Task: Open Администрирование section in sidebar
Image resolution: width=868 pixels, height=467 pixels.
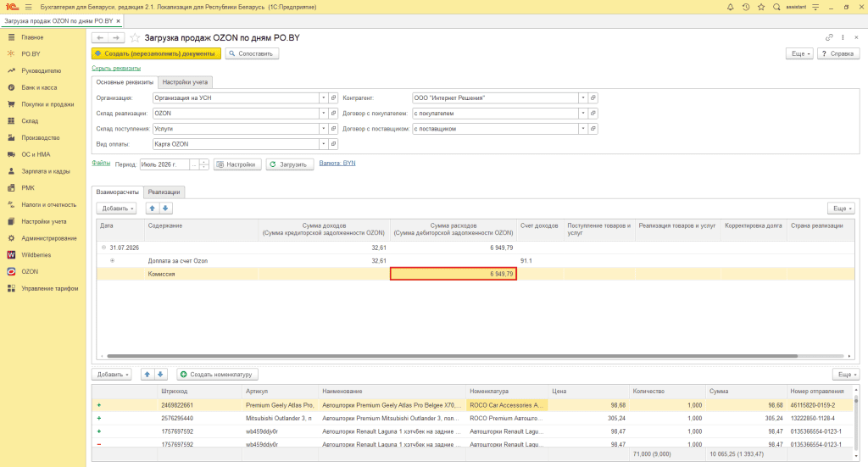Action: pyautogui.click(x=48, y=238)
